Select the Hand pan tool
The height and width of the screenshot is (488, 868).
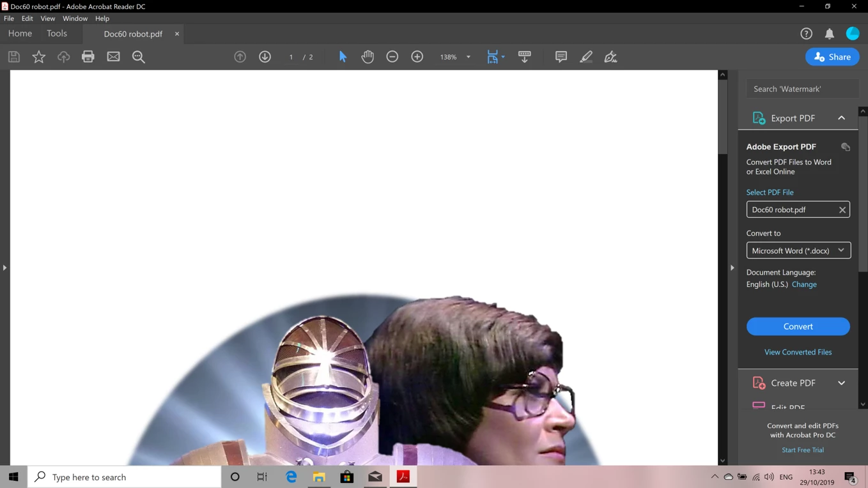[x=368, y=57]
